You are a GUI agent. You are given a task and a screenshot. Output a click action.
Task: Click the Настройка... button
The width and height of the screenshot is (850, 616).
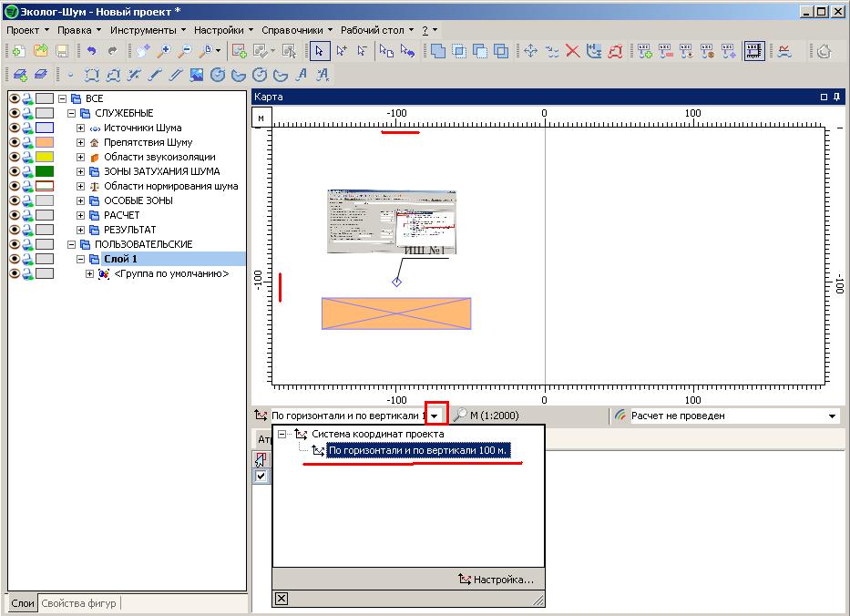coord(497,580)
